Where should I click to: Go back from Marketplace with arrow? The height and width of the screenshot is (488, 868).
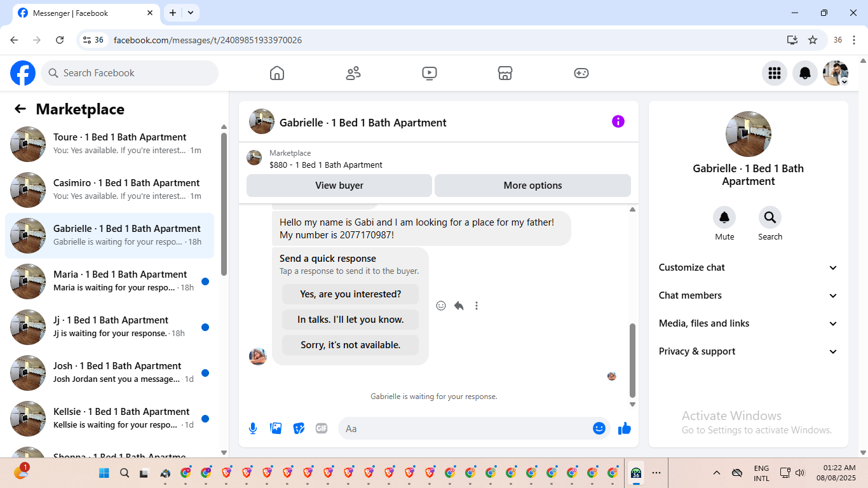coord(20,109)
